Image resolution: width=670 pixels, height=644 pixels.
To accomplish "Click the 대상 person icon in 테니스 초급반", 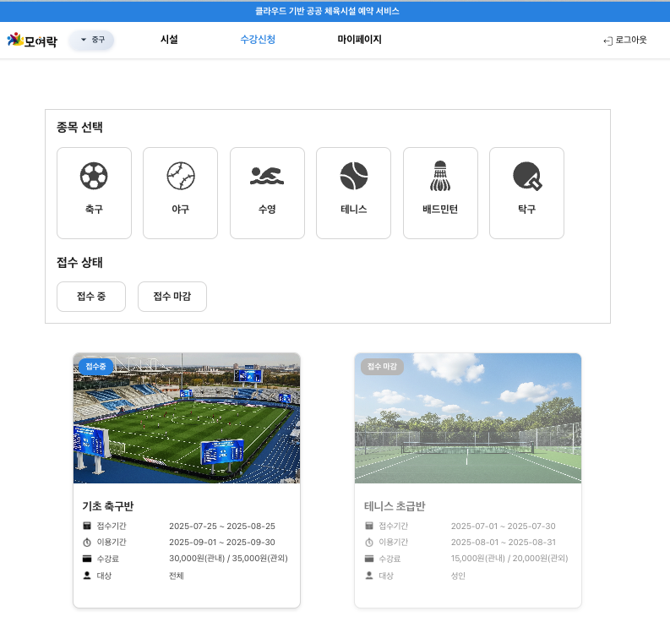I will (369, 576).
